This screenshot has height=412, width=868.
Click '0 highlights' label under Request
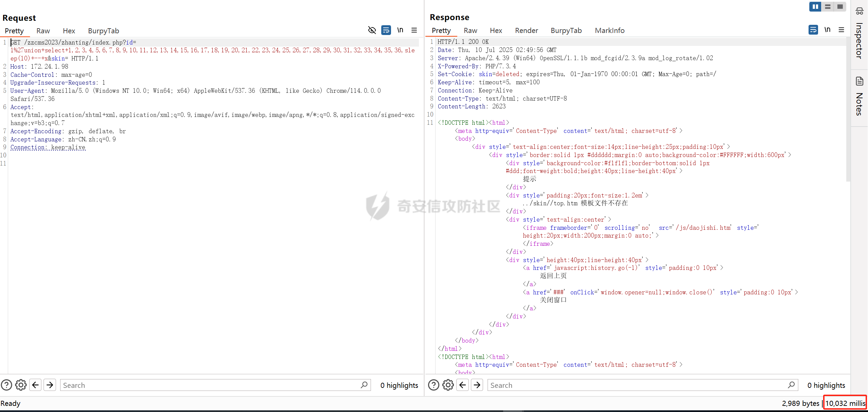[x=399, y=385]
